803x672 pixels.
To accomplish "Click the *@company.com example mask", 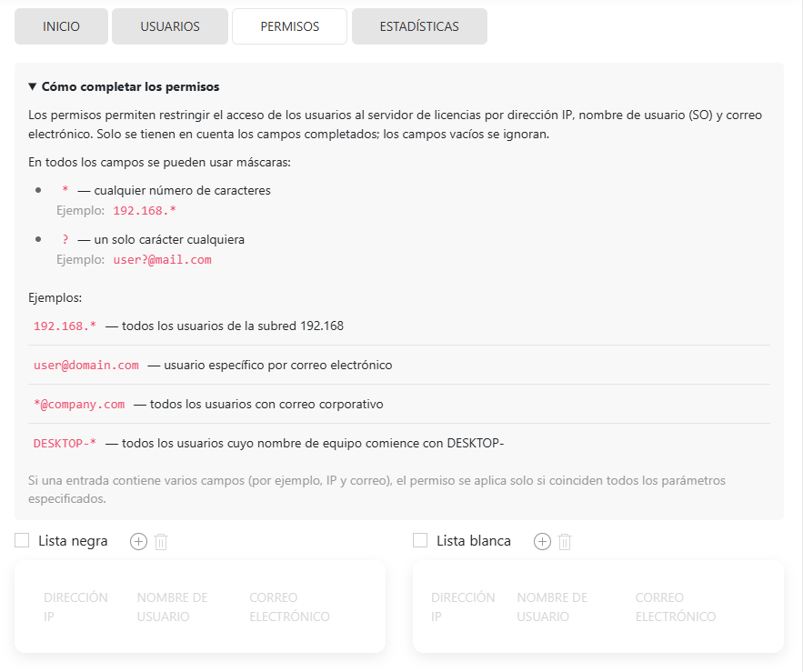I will point(79,404).
